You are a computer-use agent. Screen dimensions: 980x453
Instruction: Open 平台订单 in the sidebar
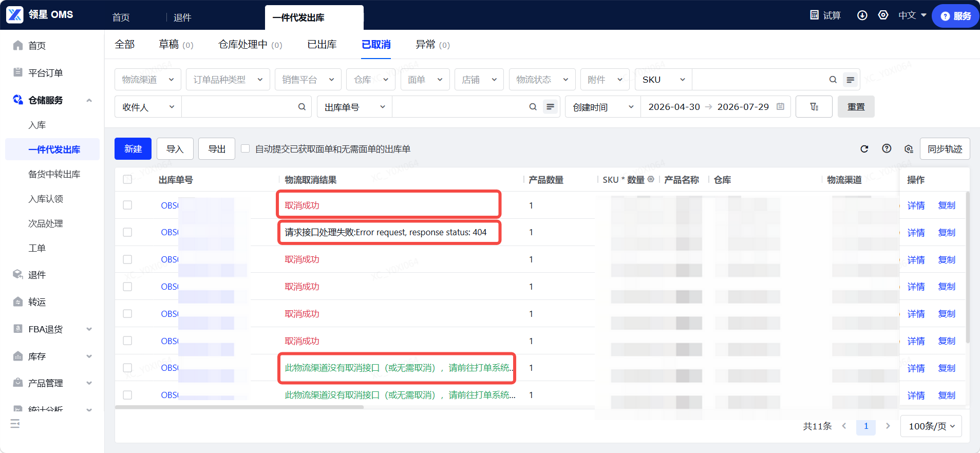(x=46, y=73)
